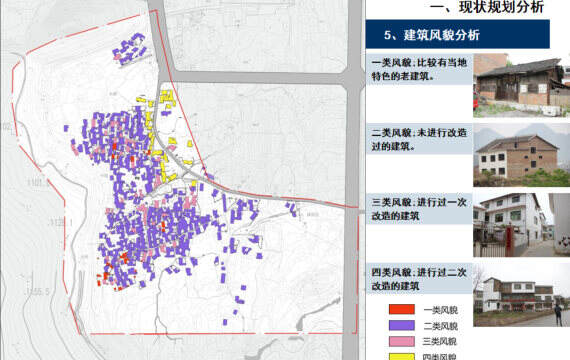Click the 三类风貌 legend label

pyautogui.click(x=440, y=341)
